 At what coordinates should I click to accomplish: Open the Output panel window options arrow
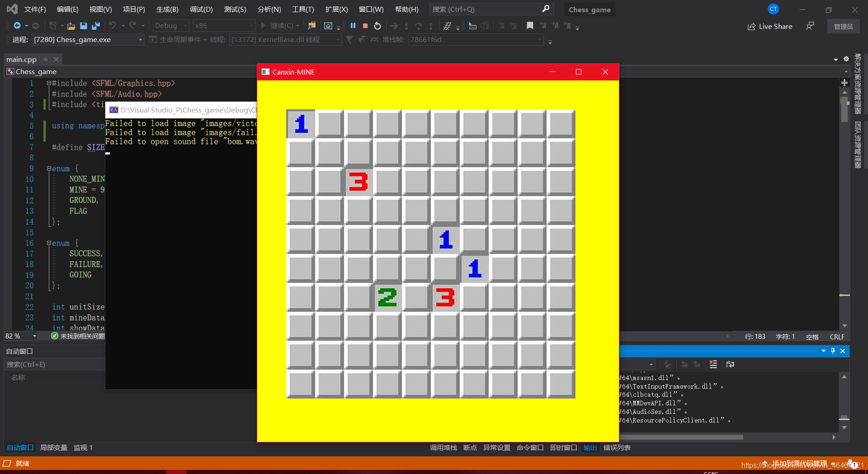click(823, 351)
